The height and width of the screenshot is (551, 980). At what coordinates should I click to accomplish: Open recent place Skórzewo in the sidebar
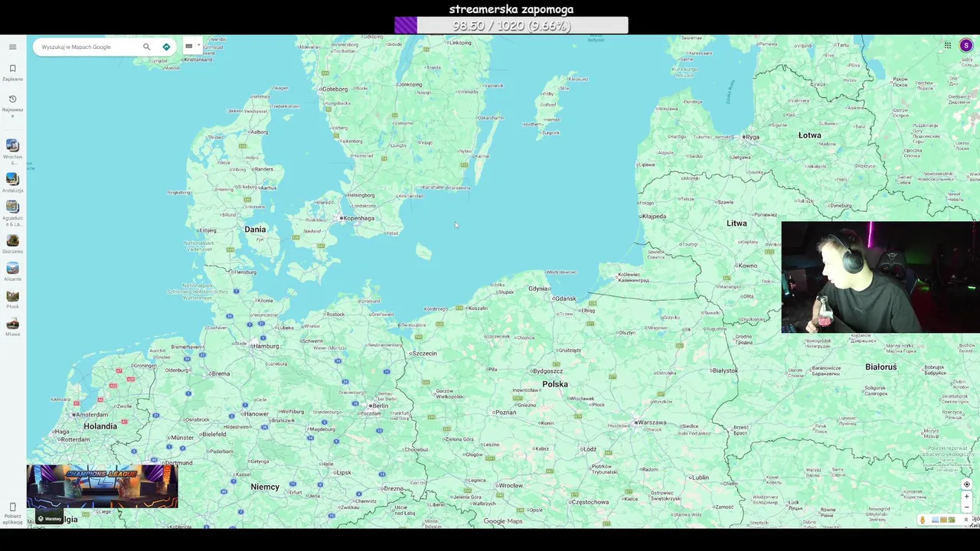[12, 245]
